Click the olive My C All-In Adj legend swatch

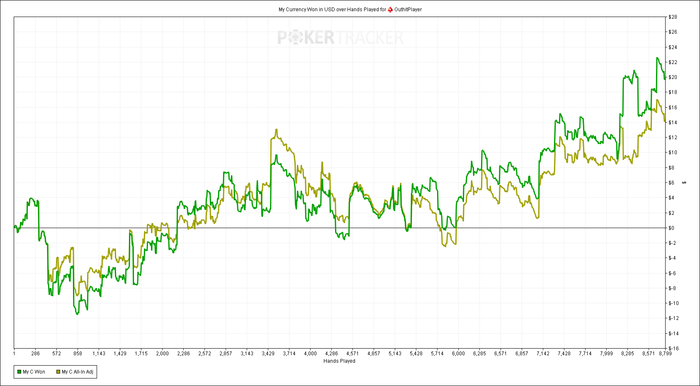58,371
